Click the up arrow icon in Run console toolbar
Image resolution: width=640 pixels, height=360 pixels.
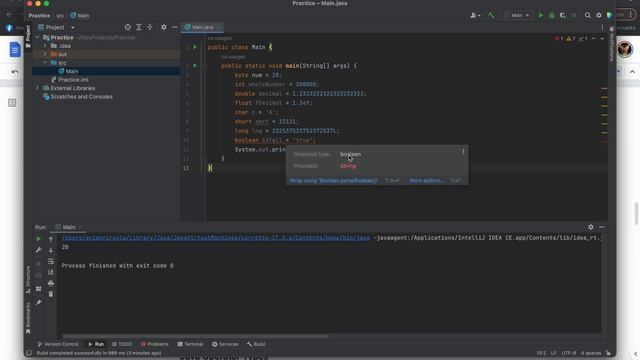pyautogui.click(x=51, y=239)
